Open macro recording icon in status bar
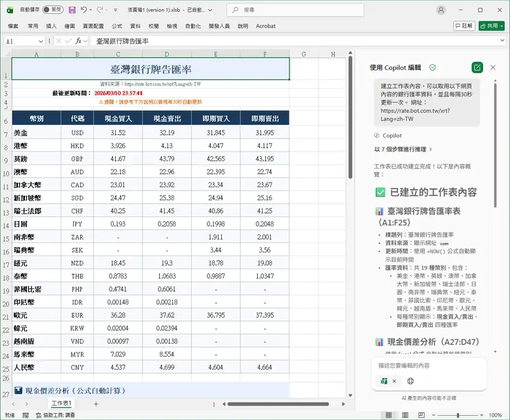 pos(25,415)
